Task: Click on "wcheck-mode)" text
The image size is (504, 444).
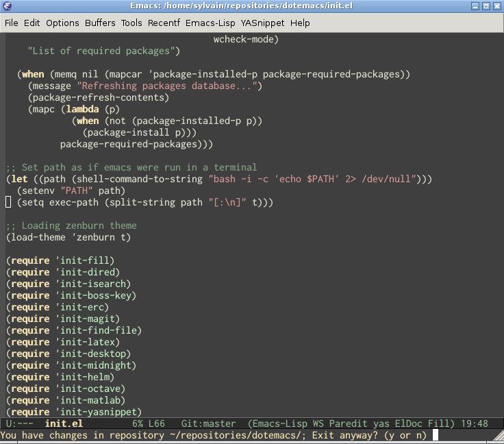Action: click(246, 39)
